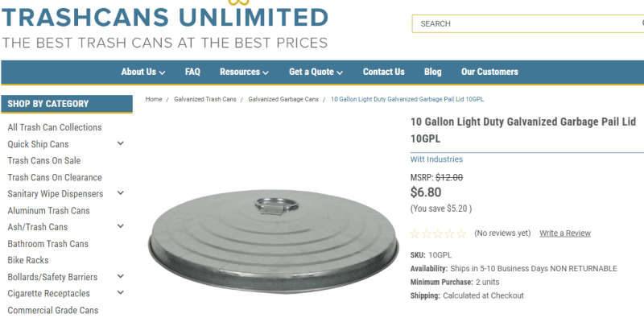Viewport: 644px width, 318px height.
Task: Select the fifth review star icon
Action: [x=461, y=233]
